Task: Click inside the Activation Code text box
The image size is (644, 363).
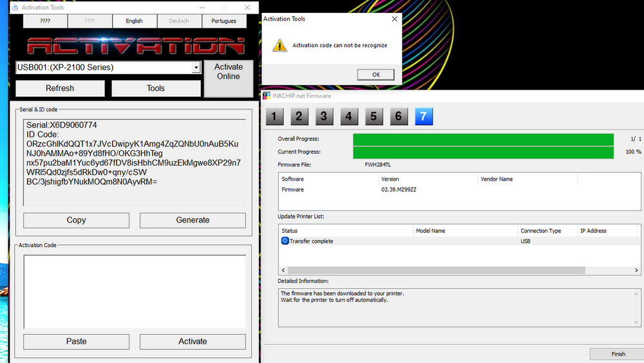Action: coord(135,291)
